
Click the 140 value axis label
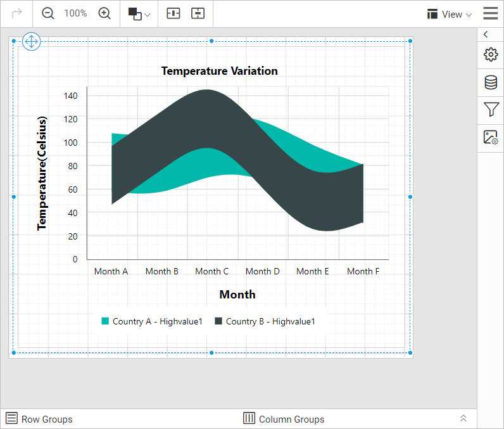pyautogui.click(x=71, y=96)
